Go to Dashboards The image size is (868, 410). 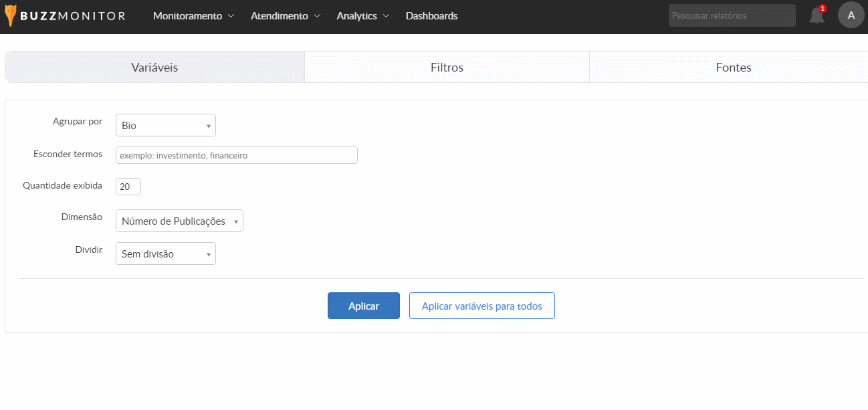point(431,16)
